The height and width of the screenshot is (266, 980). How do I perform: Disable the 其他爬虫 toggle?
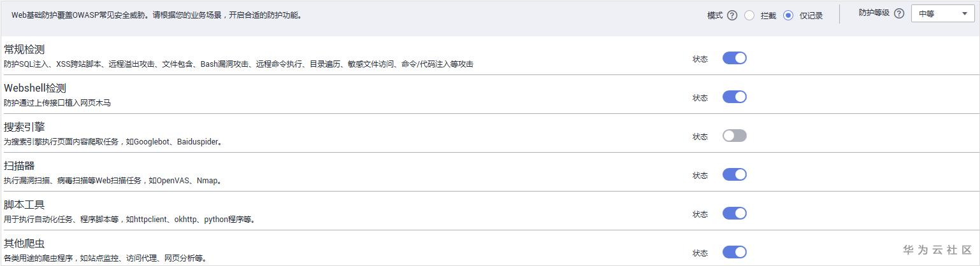(734, 253)
